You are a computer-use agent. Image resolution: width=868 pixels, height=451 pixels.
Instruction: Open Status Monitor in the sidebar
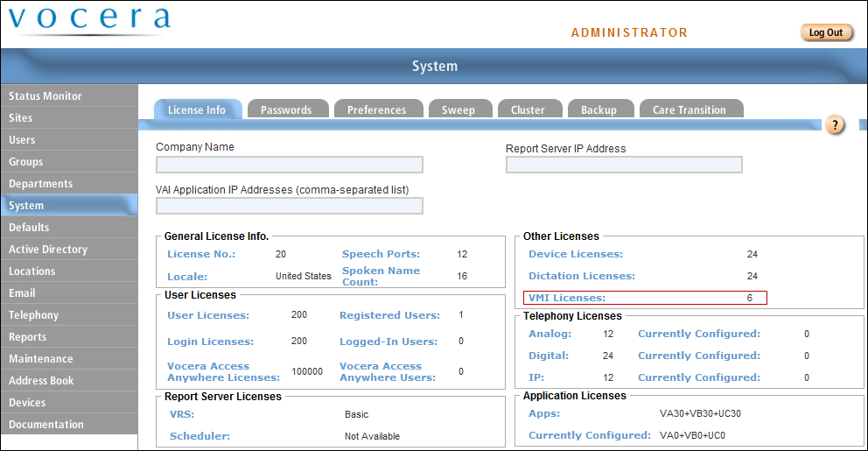[x=45, y=96]
